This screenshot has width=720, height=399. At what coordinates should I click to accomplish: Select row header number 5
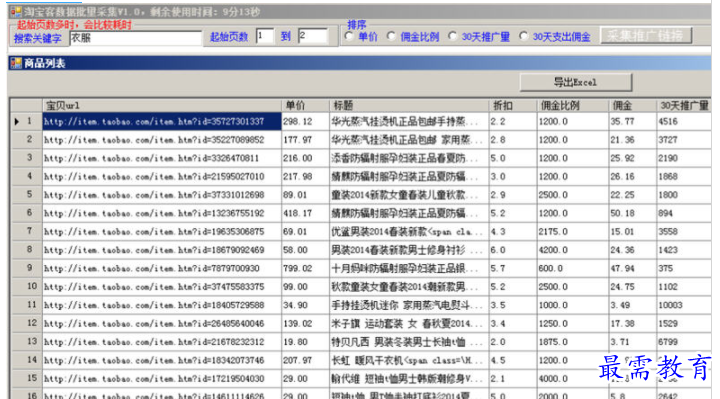point(26,195)
